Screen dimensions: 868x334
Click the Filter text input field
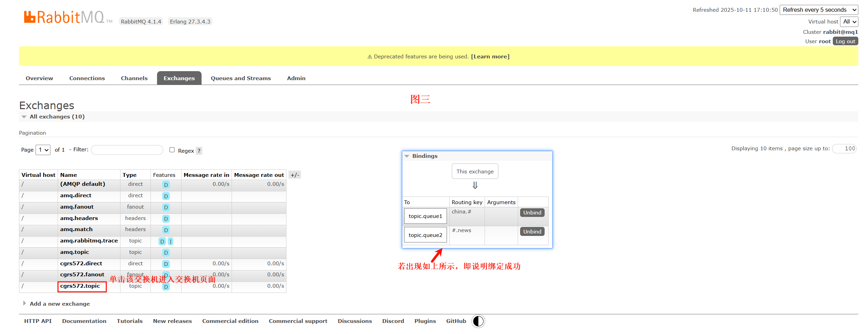(x=127, y=150)
